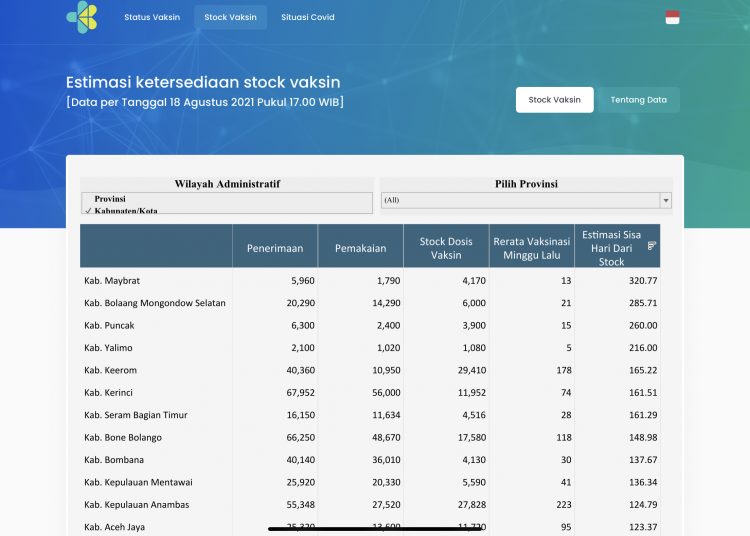The width and height of the screenshot is (750, 536).
Task: Click the Pemakaian column header
Action: click(x=361, y=247)
